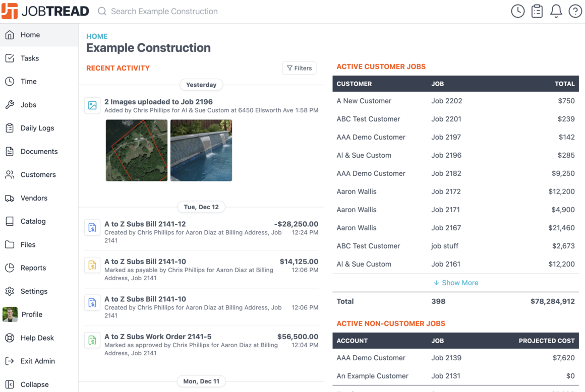This screenshot has height=392, width=585.
Task: Open Job 2172 for Aaron Wallis
Action: 446,191
